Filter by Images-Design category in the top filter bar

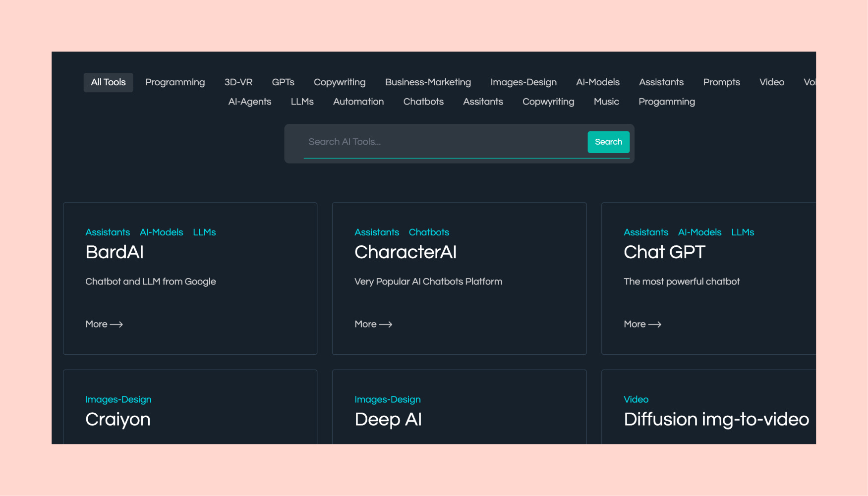(523, 82)
